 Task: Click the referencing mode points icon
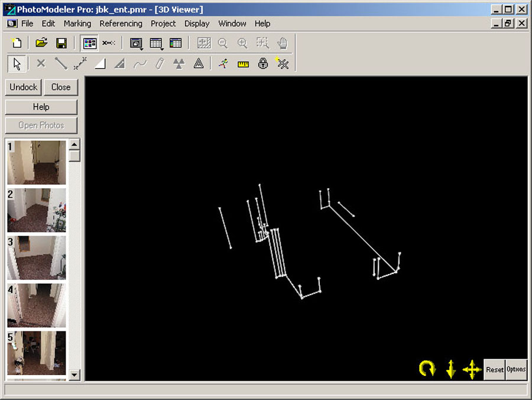(109, 43)
